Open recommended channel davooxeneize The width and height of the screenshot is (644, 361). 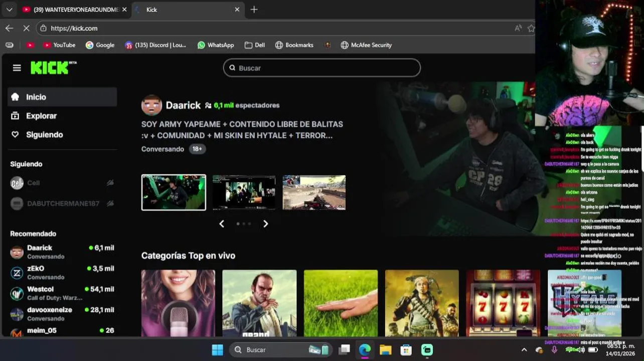62,314
